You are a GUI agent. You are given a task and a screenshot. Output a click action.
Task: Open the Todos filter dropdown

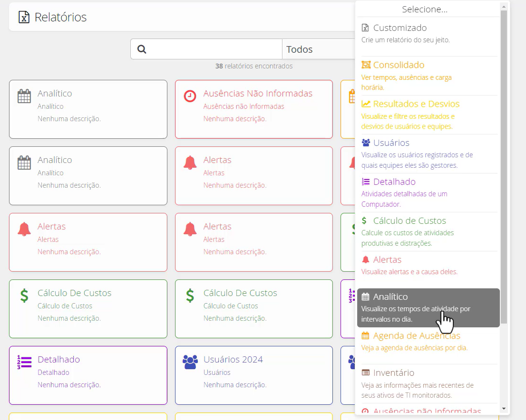click(319, 49)
